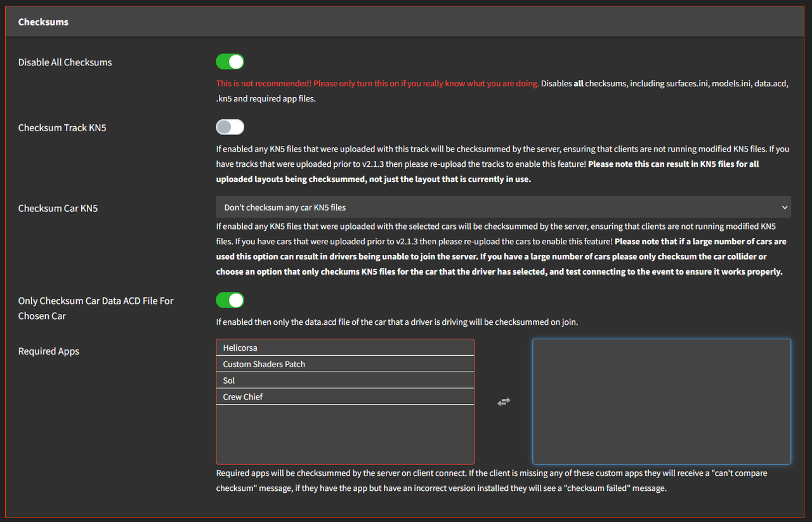Turn off the Disable All Checksums switch
Screen dimensions: 812x522
(230, 62)
